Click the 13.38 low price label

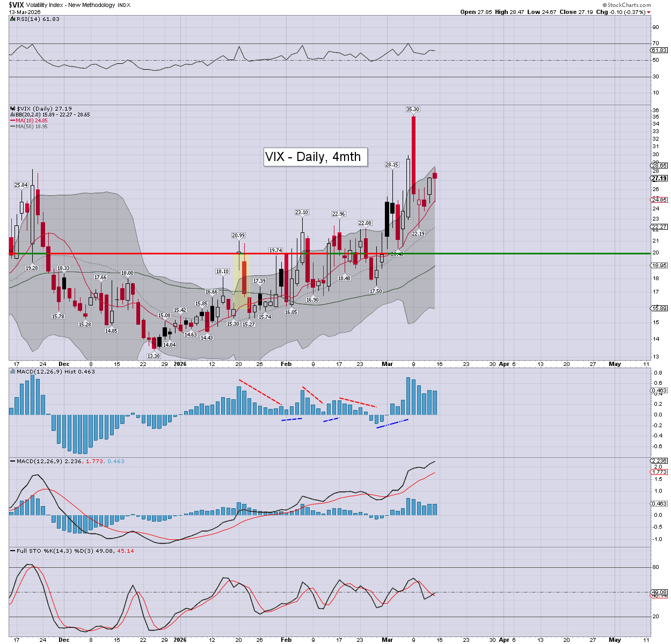coord(154,356)
